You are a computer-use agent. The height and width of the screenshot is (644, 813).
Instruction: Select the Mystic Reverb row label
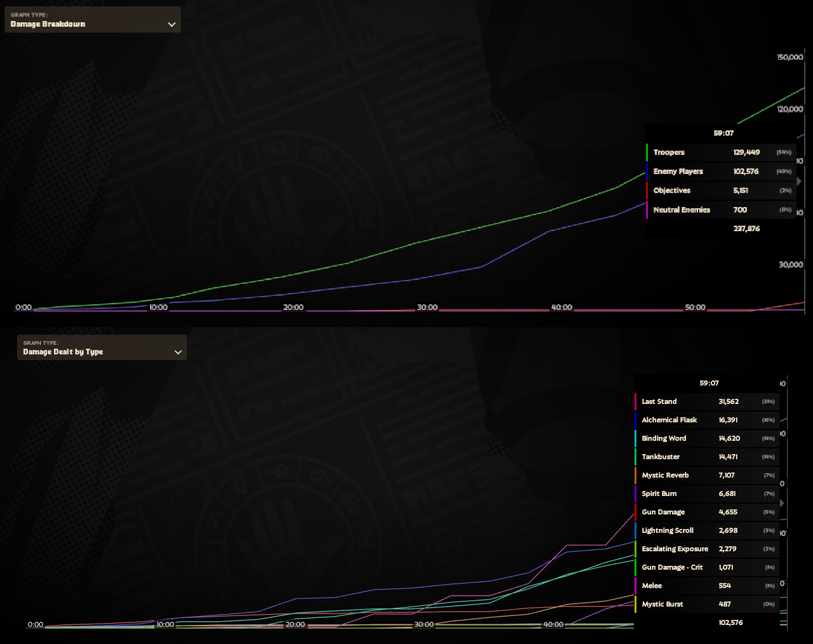click(665, 475)
